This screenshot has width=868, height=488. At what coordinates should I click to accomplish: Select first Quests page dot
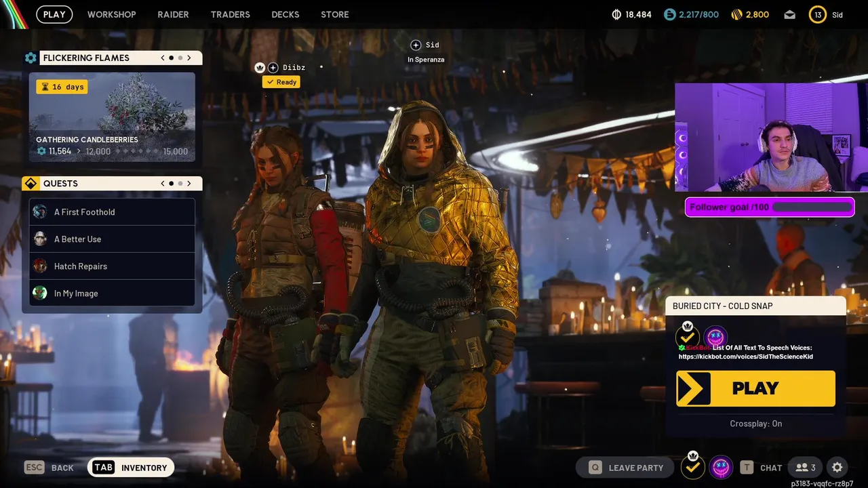click(171, 183)
